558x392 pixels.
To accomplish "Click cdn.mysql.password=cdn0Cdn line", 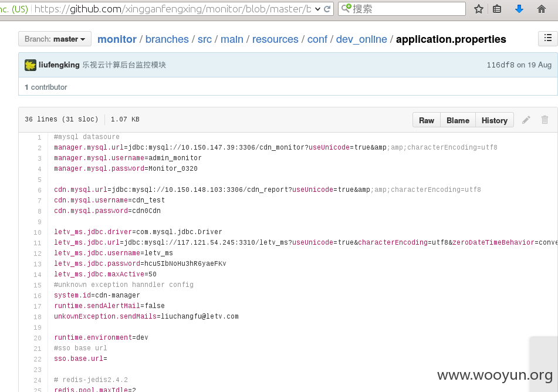I will click(107, 211).
